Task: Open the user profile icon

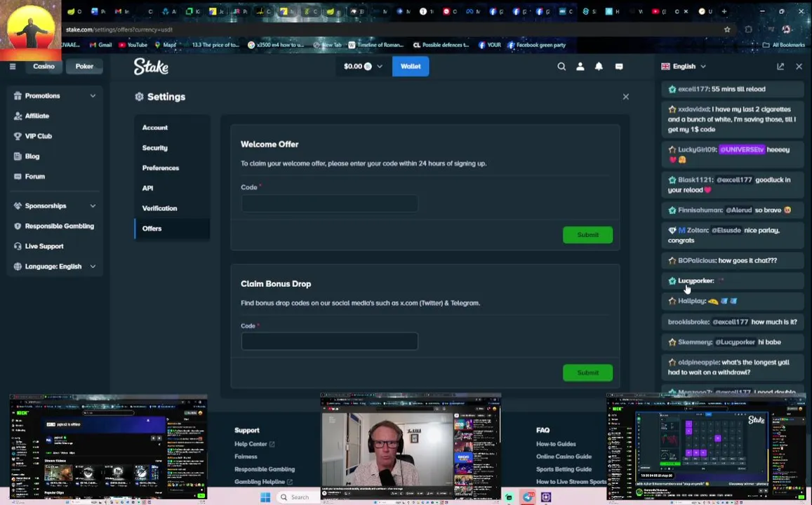Action: [580, 66]
